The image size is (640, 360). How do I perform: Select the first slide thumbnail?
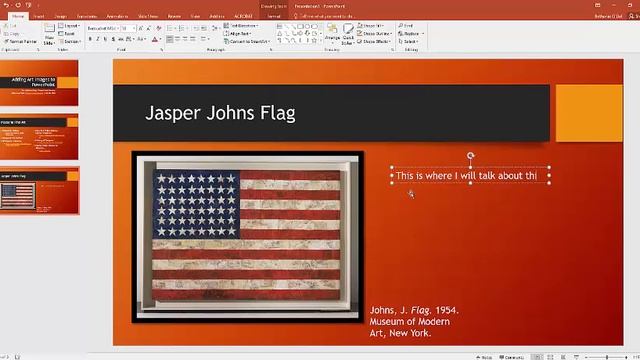point(39,83)
